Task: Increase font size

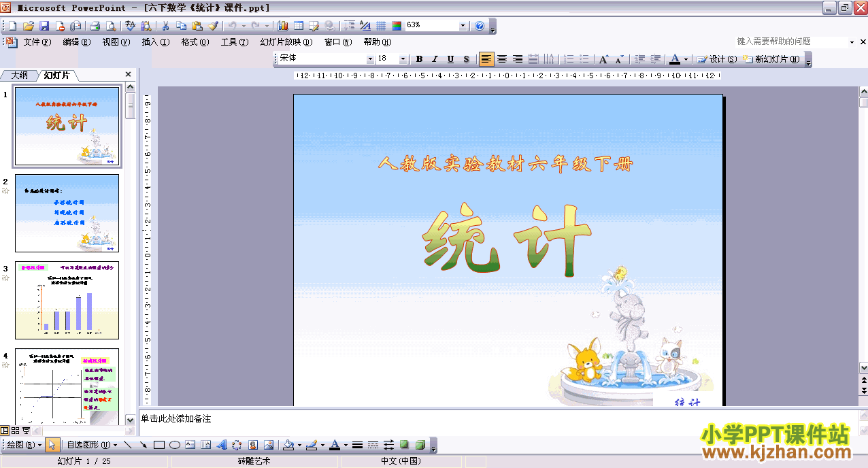Action: [x=603, y=59]
